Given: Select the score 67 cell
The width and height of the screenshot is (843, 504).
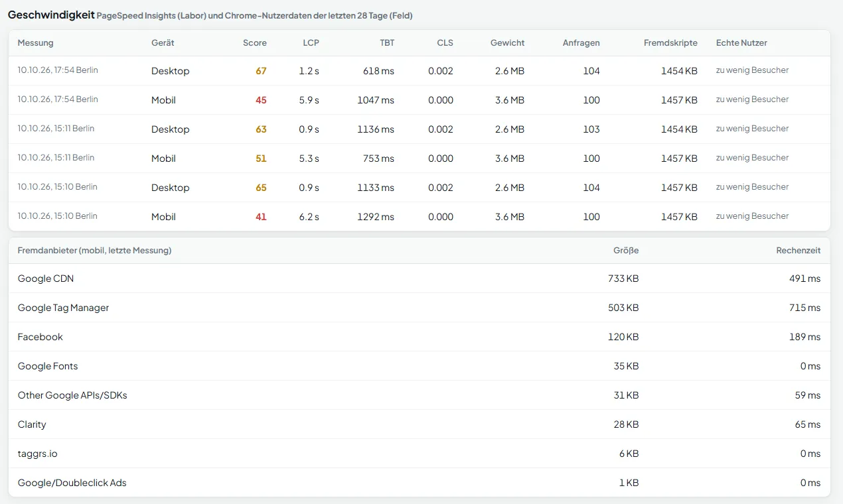Looking at the screenshot, I should pyautogui.click(x=261, y=71).
